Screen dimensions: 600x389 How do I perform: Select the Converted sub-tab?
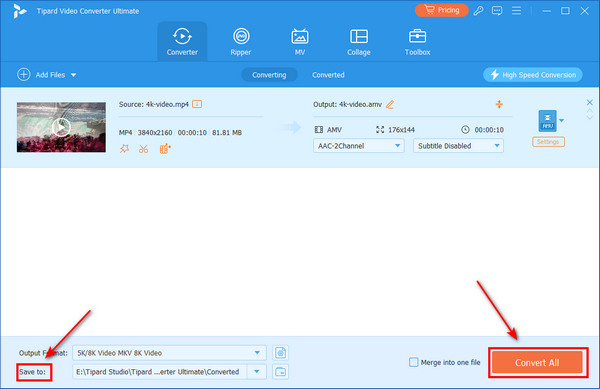tap(328, 75)
